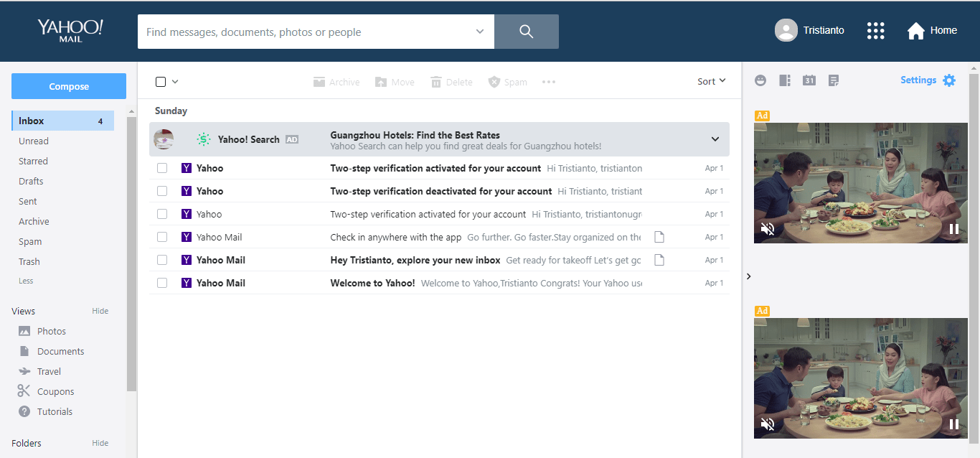The image size is (980, 458).
Task: Select the Inbox folder
Action: [x=63, y=121]
